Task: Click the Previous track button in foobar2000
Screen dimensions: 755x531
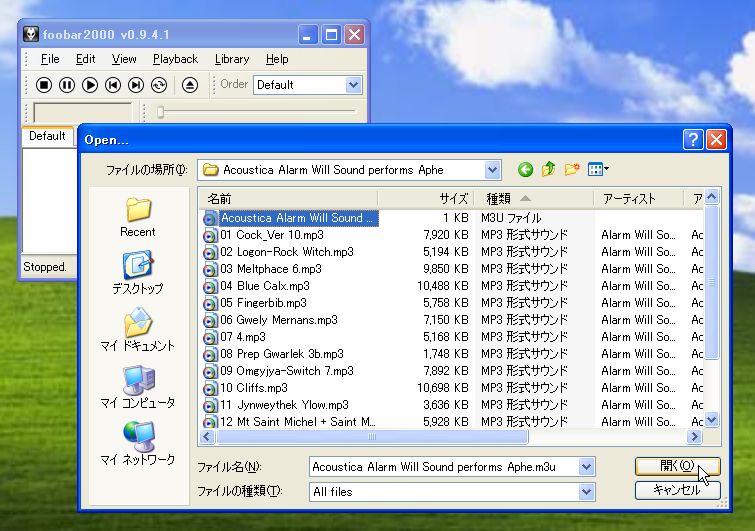Action: [x=113, y=85]
